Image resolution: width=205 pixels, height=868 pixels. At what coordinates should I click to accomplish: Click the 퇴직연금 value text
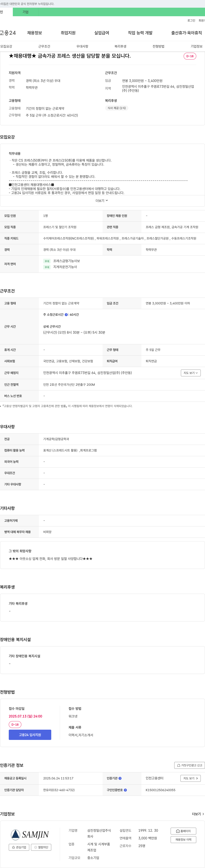click(x=151, y=361)
